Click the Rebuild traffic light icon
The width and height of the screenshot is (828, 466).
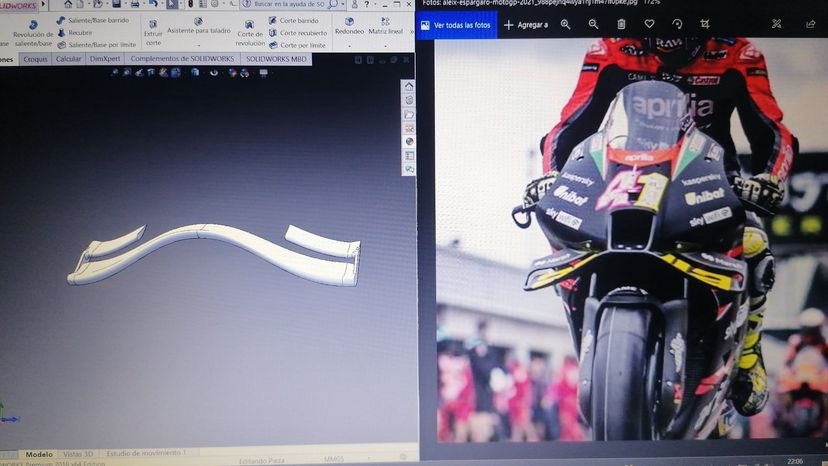(191, 4)
